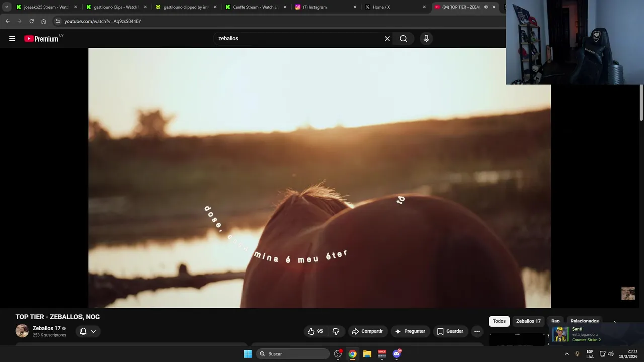Open the tab search dropdown in Chrome

click(x=7, y=7)
